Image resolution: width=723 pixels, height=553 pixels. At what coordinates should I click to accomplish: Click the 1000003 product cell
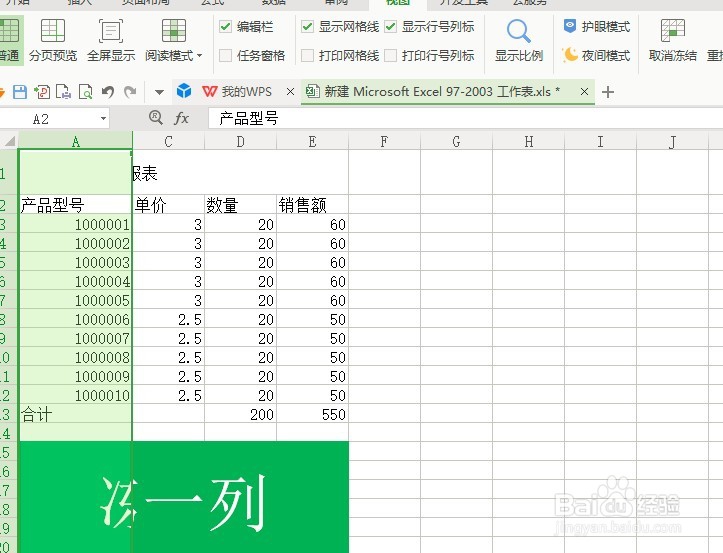click(75, 262)
